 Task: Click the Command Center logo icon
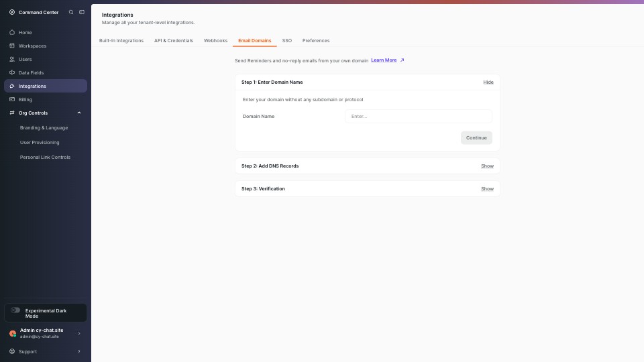[12, 12]
